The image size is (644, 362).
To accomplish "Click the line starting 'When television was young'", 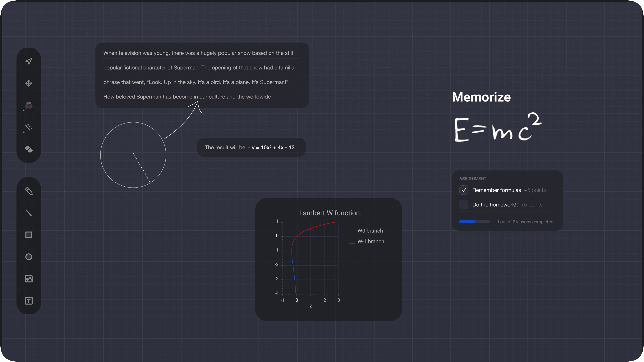I will click(x=198, y=53).
